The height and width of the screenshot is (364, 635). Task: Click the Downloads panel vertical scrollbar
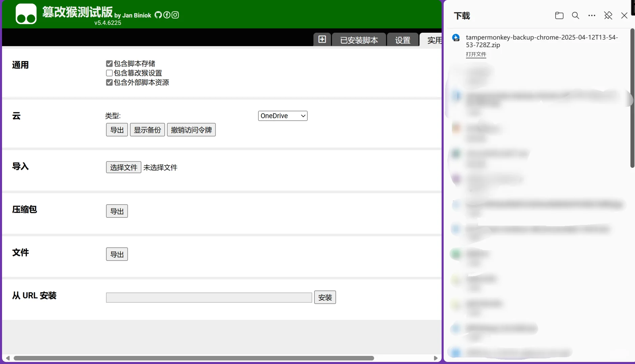point(632,98)
